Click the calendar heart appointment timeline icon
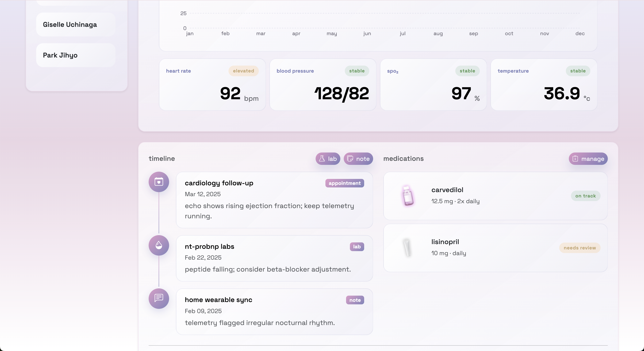Viewport: 644px width, 351px height. tap(159, 182)
